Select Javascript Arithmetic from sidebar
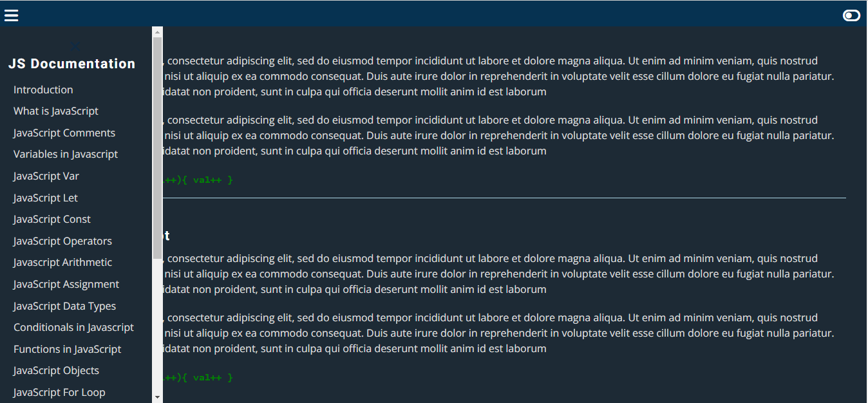 click(x=62, y=262)
